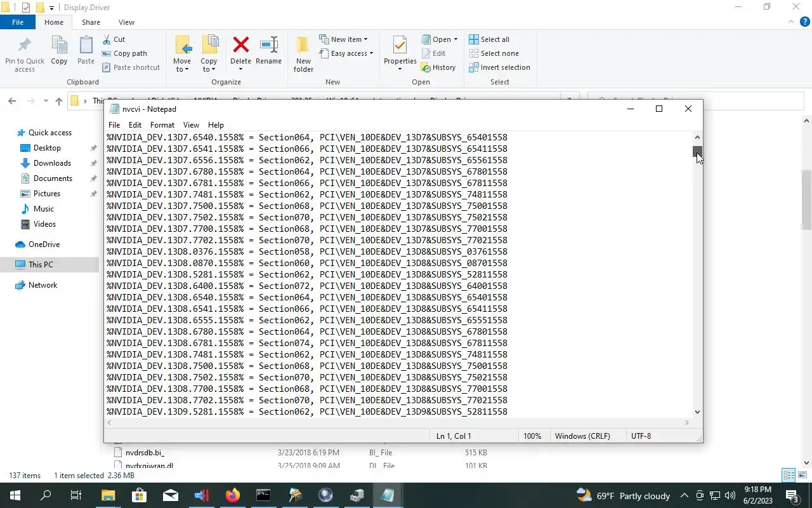Open Task View on the taskbar
Image resolution: width=812 pixels, height=508 pixels.
coord(75,495)
